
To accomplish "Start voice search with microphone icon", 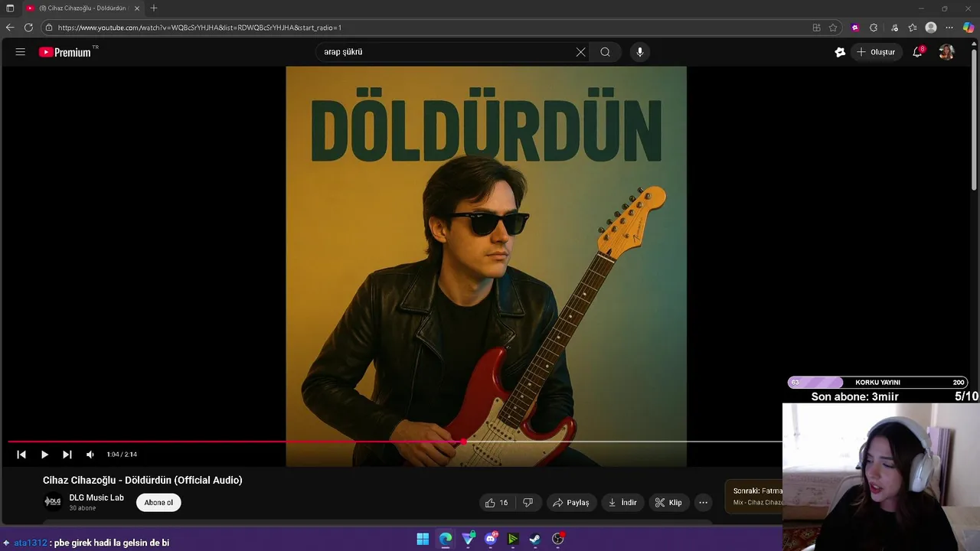I will 640,52.
